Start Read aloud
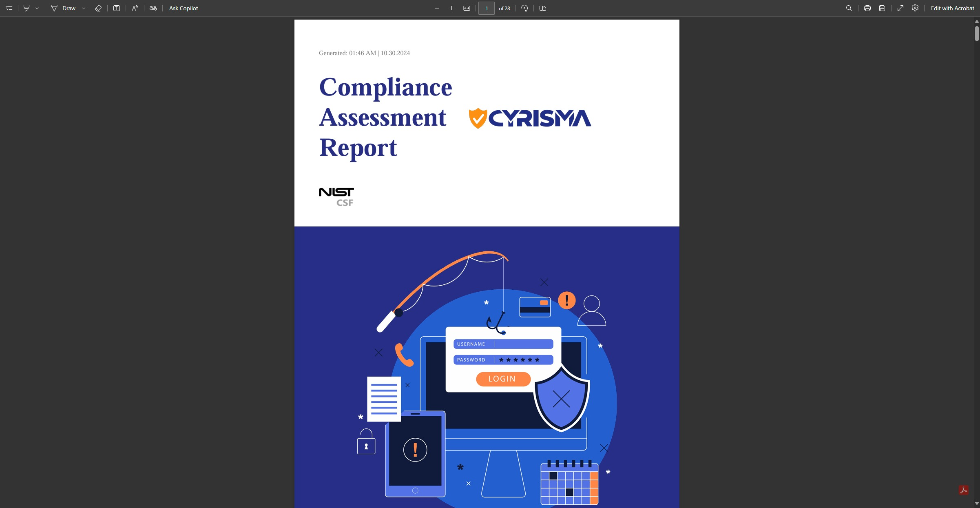 point(135,8)
